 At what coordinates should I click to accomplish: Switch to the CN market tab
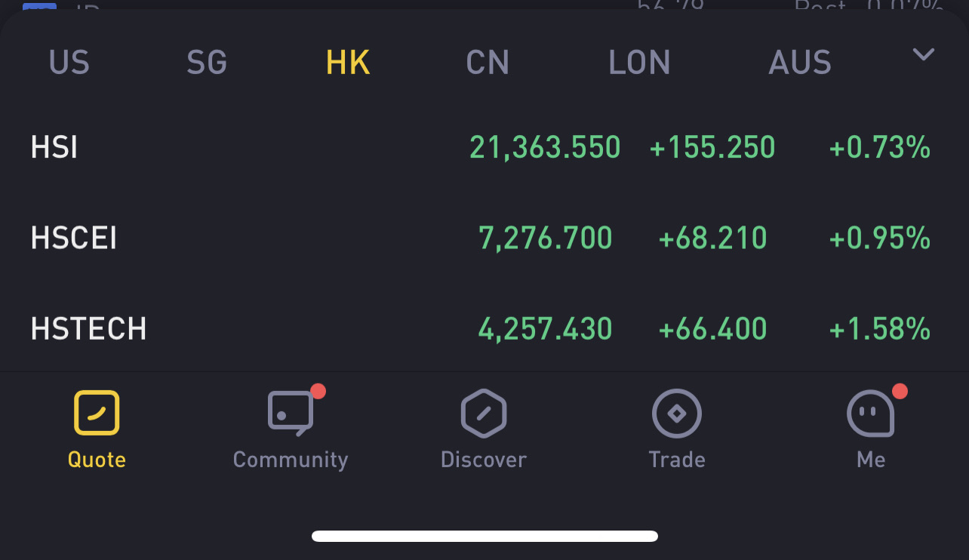coord(488,63)
